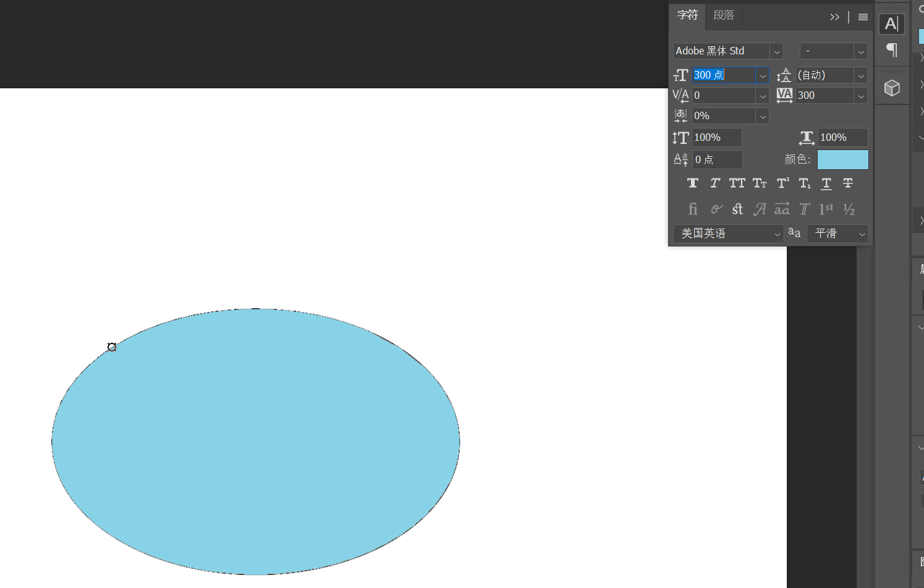Toggle standard ligatures fi button
Viewport: 924px width, 588px height.
pyautogui.click(x=693, y=209)
